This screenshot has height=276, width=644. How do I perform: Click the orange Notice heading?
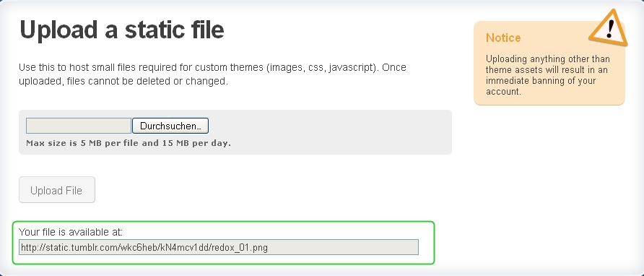click(503, 38)
